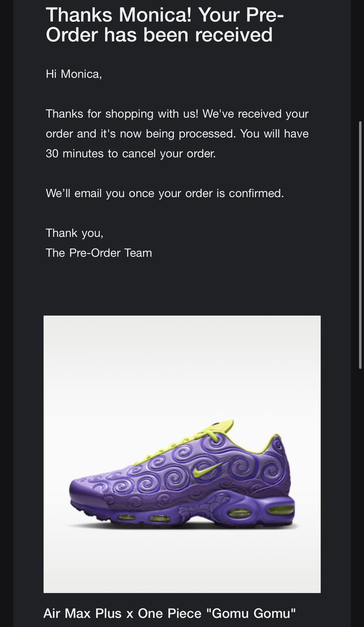Click the "Hi Monica," greeting line
The image size is (364, 627).
(x=74, y=74)
